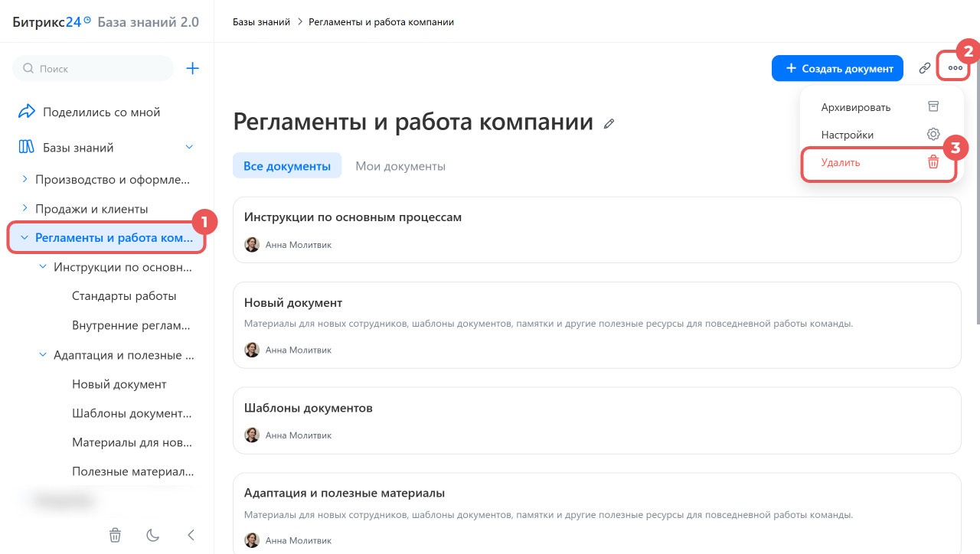Expand Продажи и клиенты tree item

[24, 208]
